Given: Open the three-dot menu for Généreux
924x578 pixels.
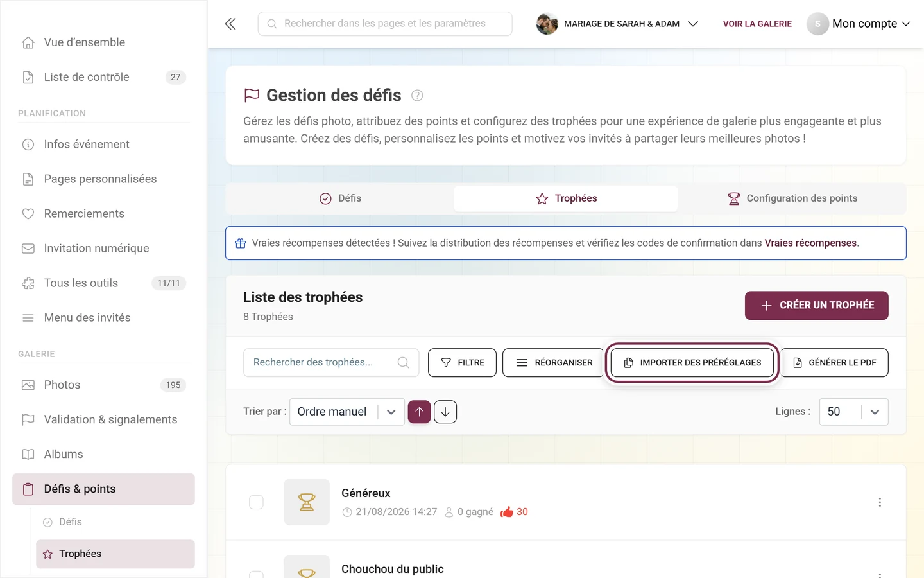Looking at the screenshot, I should [x=880, y=502].
